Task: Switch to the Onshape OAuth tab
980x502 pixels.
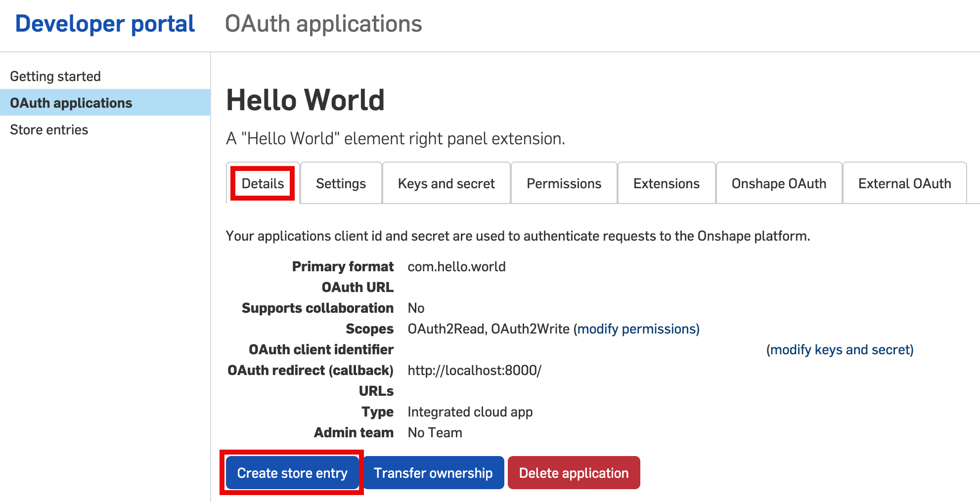Action: coord(779,183)
